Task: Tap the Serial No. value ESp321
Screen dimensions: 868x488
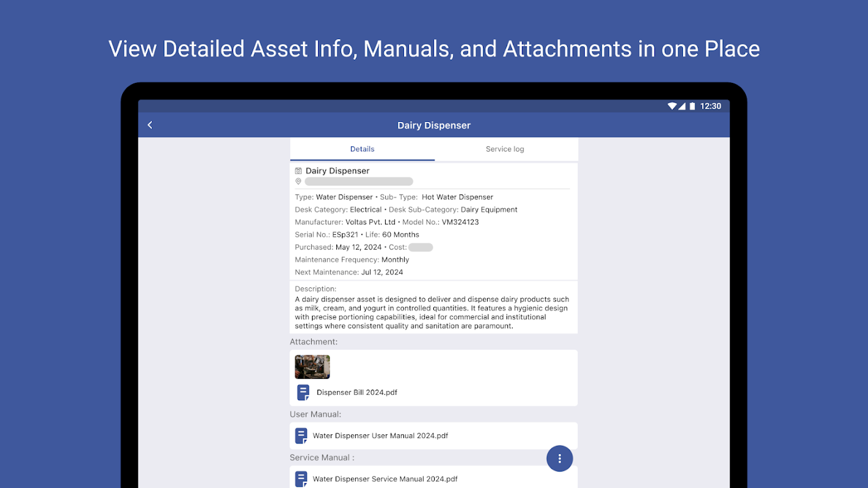Action: 345,234
